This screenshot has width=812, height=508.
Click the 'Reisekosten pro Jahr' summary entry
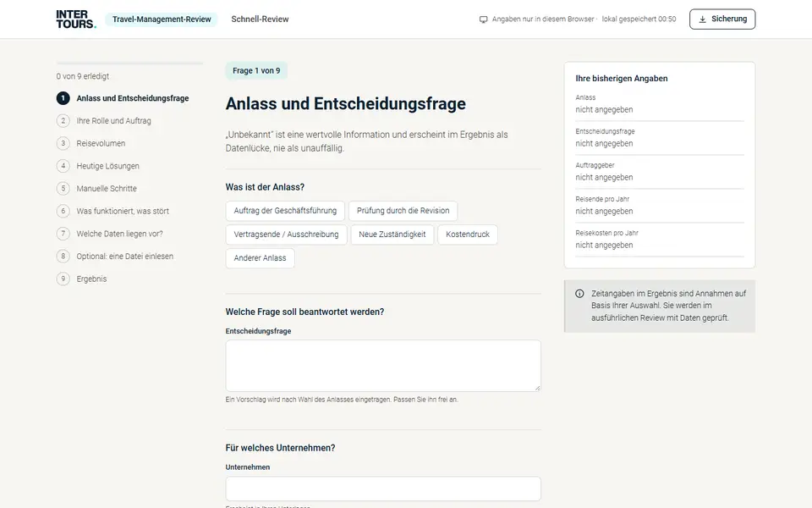pyautogui.click(x=659, y=240)
